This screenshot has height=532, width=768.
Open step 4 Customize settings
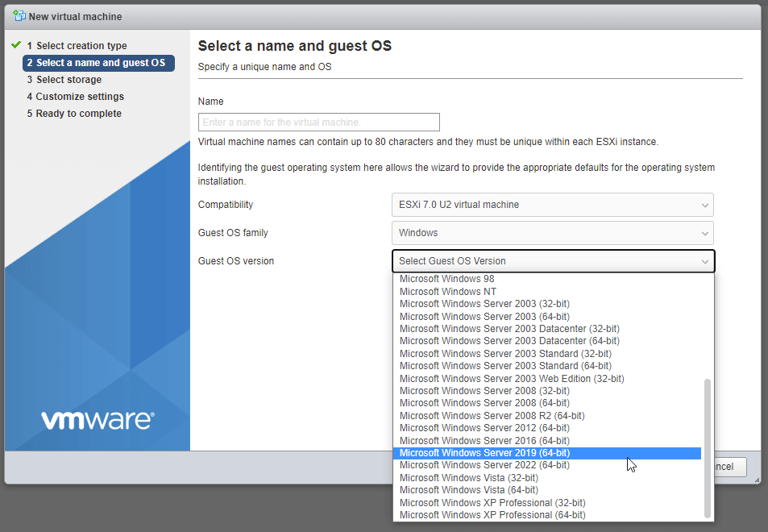coord(76,97)
